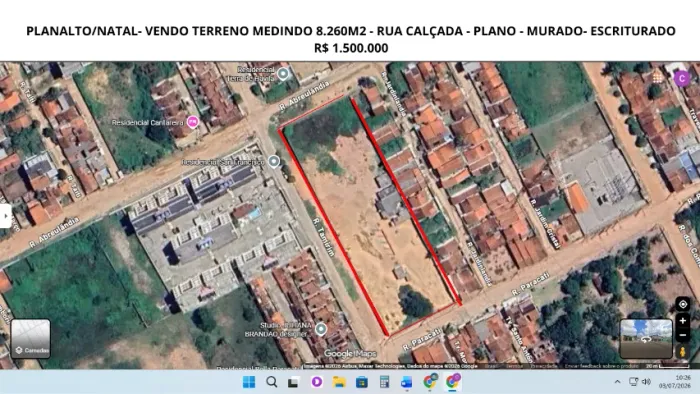Open File Explorer from the taskbar
Screen dimensions: 700x394
point(339,382)
